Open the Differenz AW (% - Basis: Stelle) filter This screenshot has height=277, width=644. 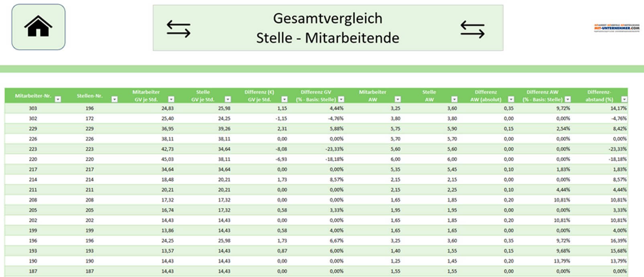click(x=567, y=99)
